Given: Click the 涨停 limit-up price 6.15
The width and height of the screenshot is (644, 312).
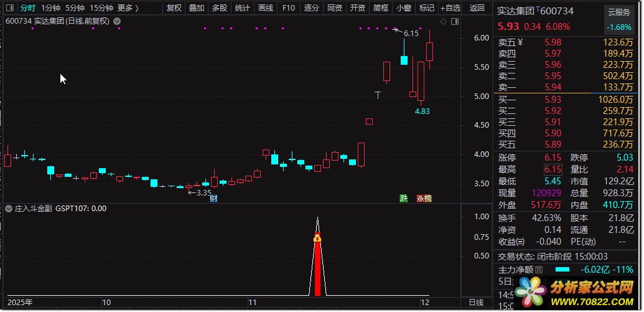Looking at the screenshot, I should point(553,158).
